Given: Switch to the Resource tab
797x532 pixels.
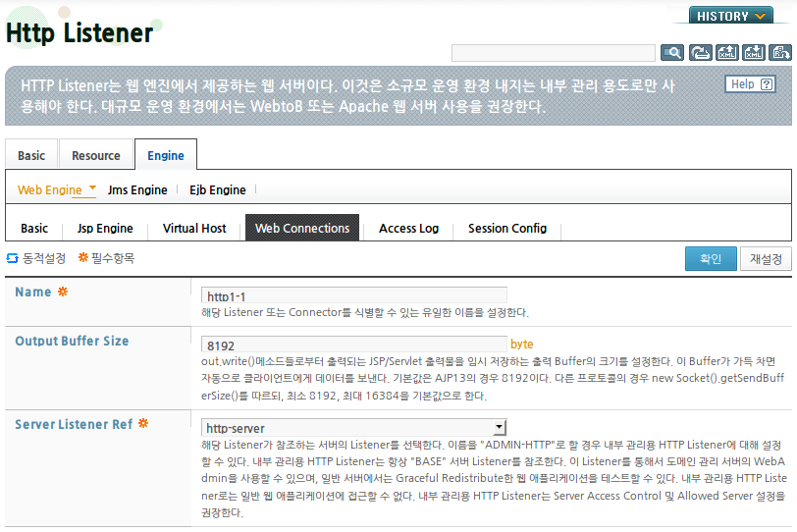Looking at the screenshot, I should (96, 155).
